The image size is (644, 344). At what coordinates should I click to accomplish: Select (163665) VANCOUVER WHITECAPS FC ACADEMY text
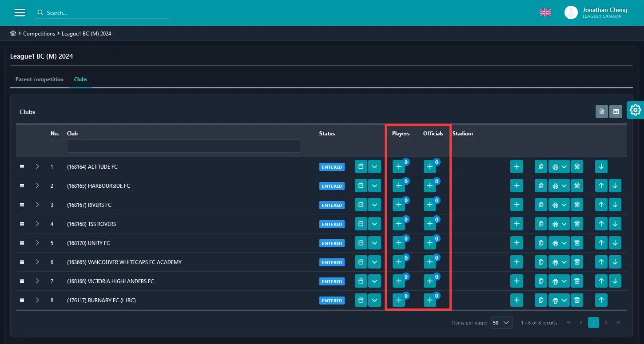pyautogui.click(x=124, y=262)
